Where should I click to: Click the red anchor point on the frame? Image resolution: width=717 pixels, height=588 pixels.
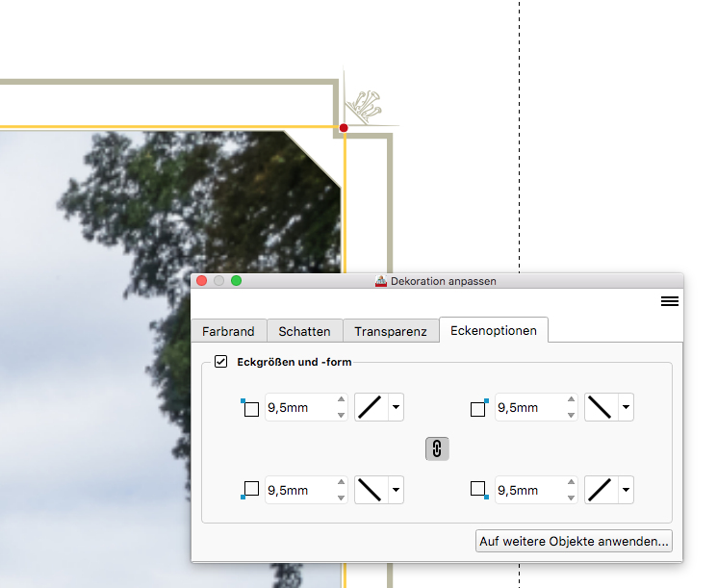click(344, 128)
